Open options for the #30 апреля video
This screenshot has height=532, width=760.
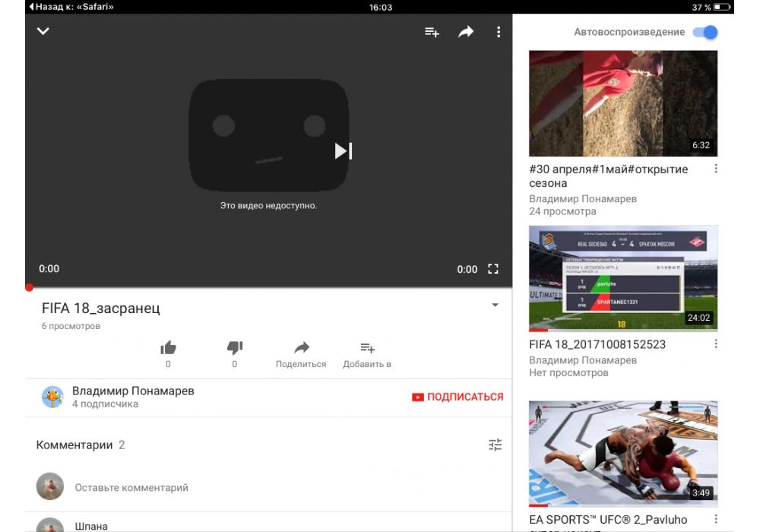(x=716, y=169)
